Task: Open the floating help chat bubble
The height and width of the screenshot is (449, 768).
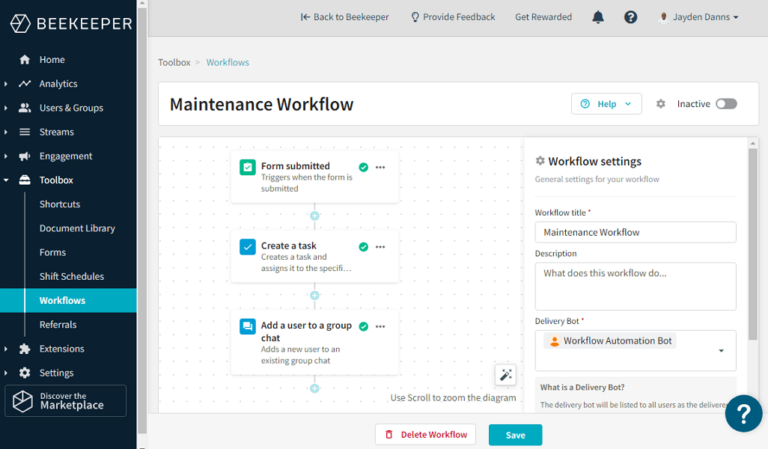Action: pyautogui.click(x=744, y=414)
